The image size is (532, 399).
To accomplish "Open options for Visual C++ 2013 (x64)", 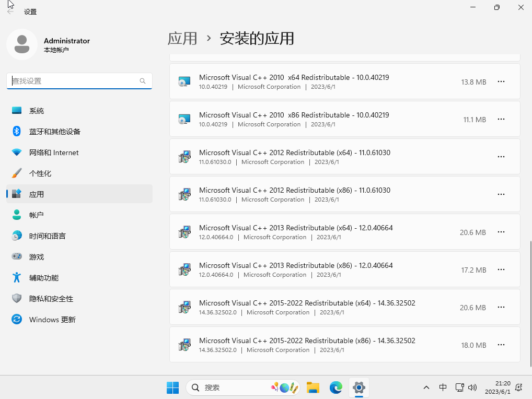I will [501, 232].
